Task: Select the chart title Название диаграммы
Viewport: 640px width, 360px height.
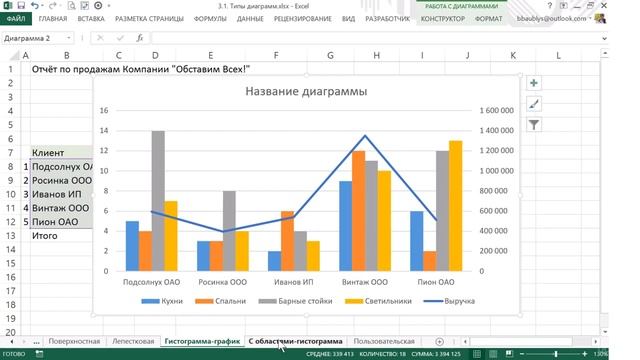Action: tap(306, 91)
